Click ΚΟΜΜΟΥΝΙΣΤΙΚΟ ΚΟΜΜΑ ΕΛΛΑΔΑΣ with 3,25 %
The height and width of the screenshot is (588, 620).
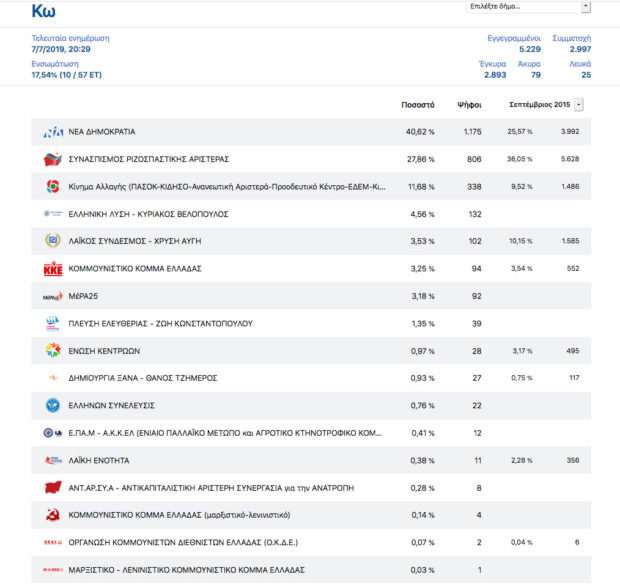(x=135, y=268)
